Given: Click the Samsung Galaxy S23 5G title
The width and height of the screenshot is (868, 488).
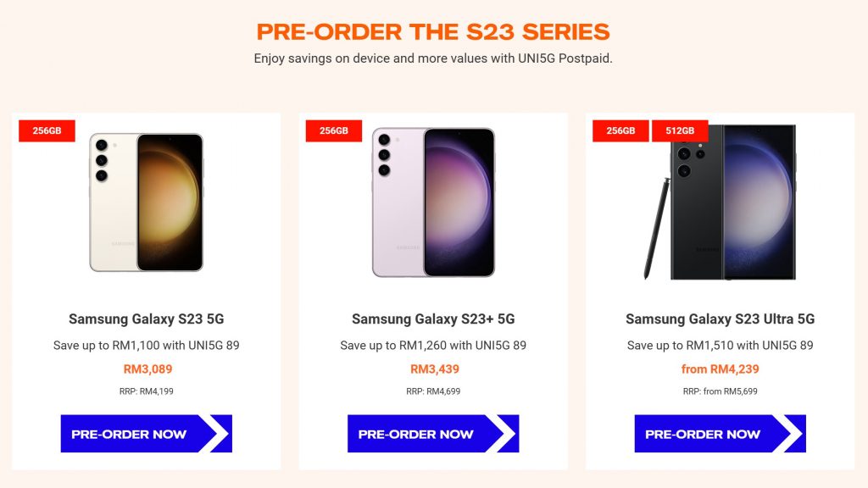Looking at the screenshot, I should 146,319.
